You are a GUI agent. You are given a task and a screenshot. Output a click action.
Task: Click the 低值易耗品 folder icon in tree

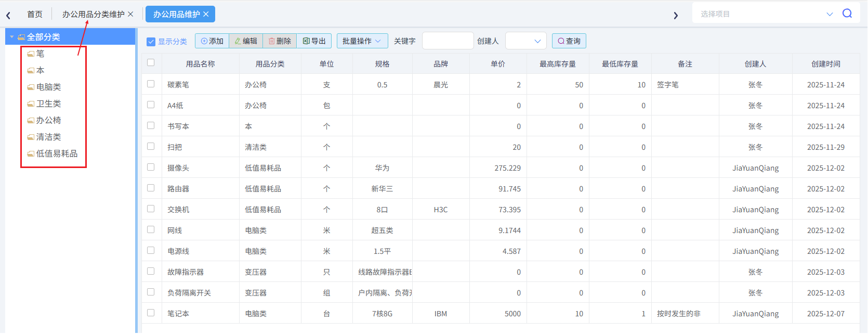[31, 154]
